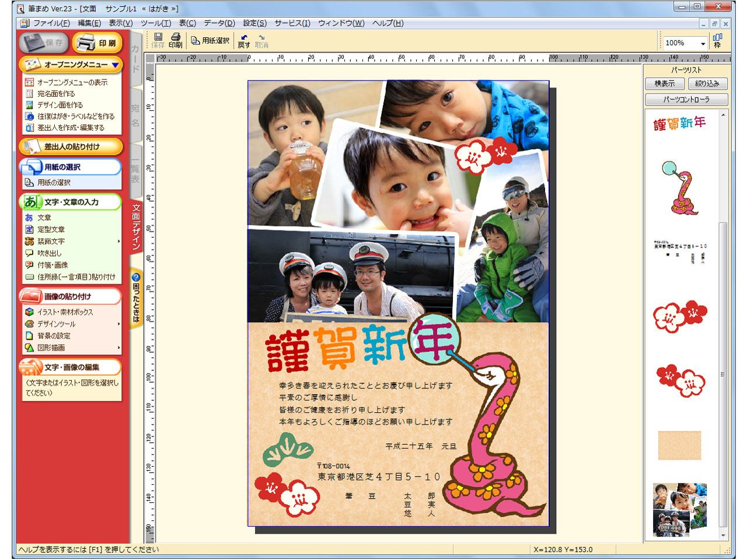
Task: Click the 戻す undo arrow icon
Action: (244, 41)
